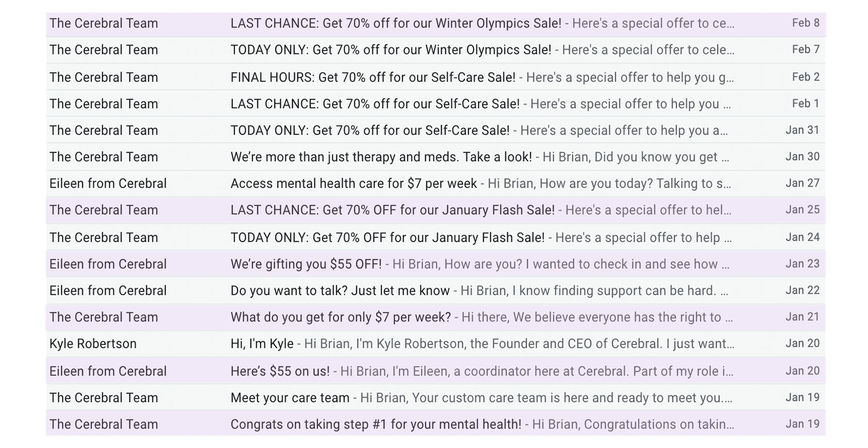
Task: Open 'Access mental health care for $7' email
Action: [x=353, y=184]
